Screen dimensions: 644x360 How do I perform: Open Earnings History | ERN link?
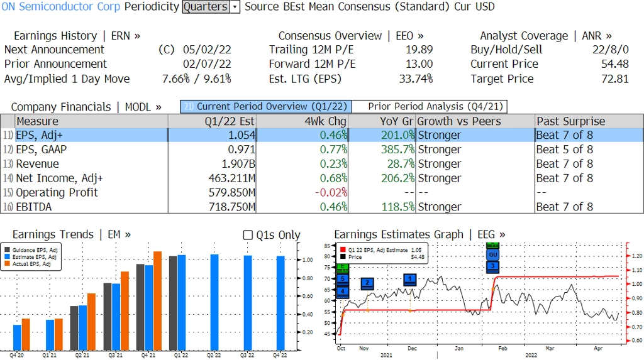[77, 36]
